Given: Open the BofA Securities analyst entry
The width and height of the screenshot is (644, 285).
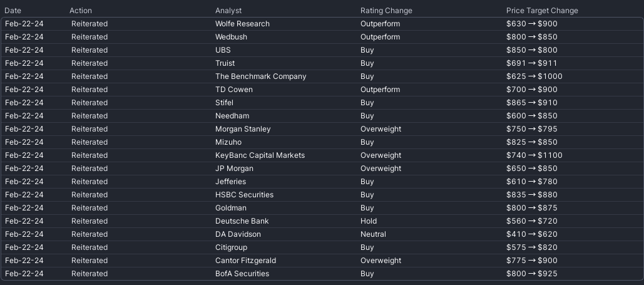Looking at the screenshot, I should (242, 274).
